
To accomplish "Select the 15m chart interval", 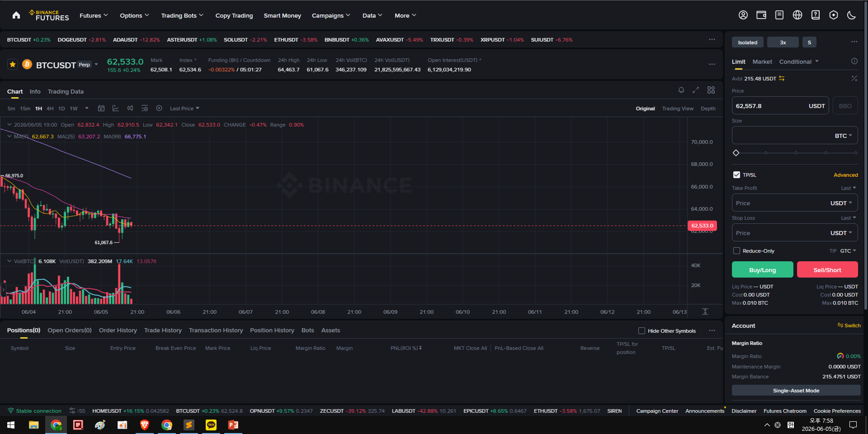I will pyautogui.click(x=25, y=108).
